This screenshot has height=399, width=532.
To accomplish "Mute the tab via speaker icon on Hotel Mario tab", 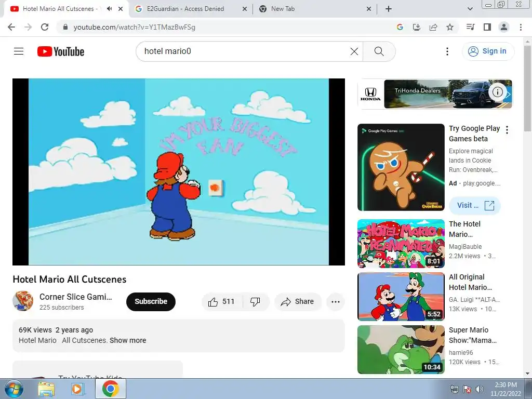I will pyautogui.click(x=109, y=9).
